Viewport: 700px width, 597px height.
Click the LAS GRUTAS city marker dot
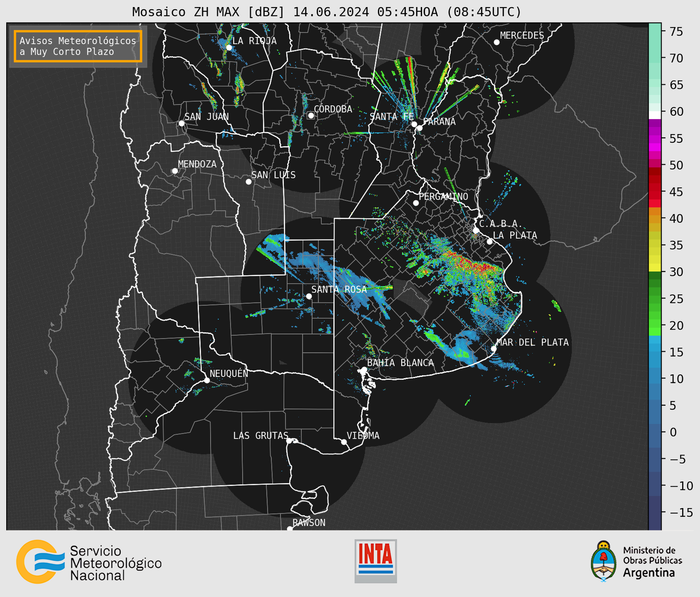tap(289, 441)
